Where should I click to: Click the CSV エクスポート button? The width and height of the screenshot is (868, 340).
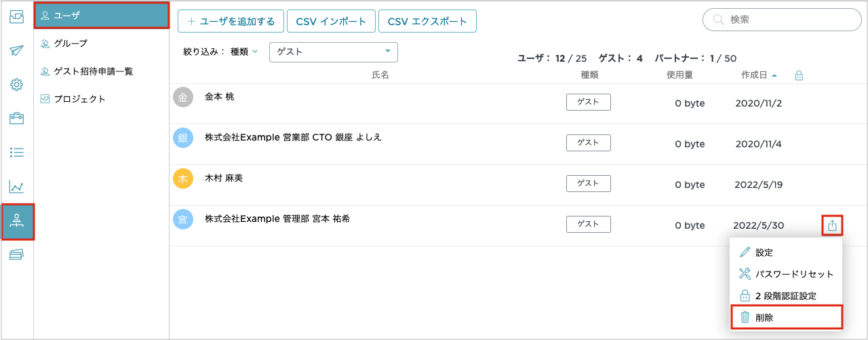click(427, 21)
